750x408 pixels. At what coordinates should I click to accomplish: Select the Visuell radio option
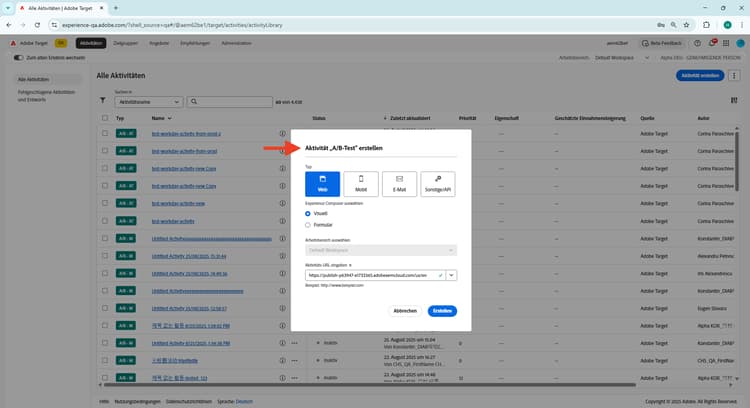pyautogui.click(x=308, y=214)
